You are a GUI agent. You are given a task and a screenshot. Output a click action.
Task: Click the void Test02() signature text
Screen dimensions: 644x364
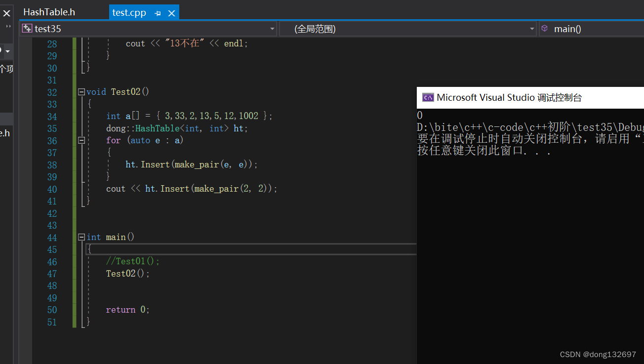pyautogui.click(x=118, y=92)
